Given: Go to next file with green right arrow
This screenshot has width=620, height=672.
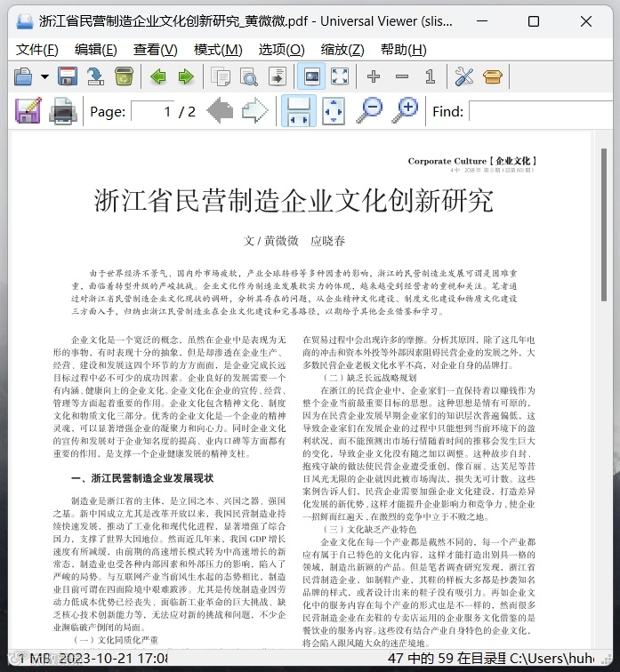Looking at the screenshot, I should tap(186, 76).
